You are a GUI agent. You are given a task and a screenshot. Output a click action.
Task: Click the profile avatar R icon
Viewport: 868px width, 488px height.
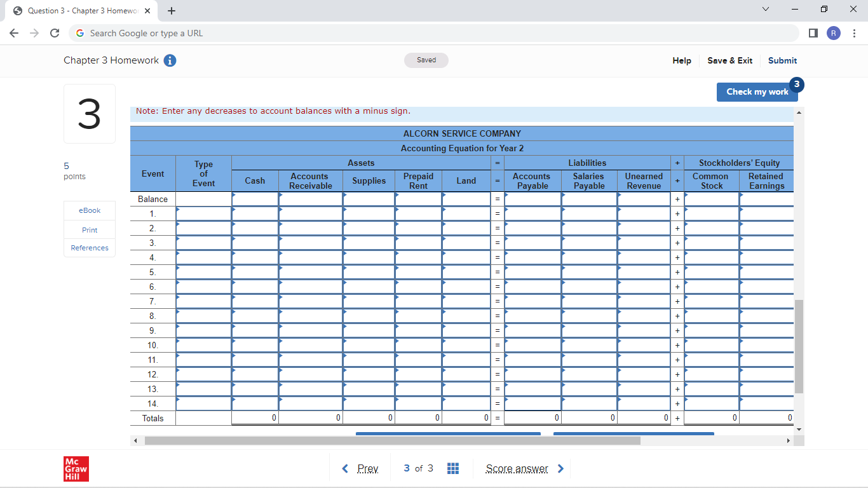[x=833, y=33]
